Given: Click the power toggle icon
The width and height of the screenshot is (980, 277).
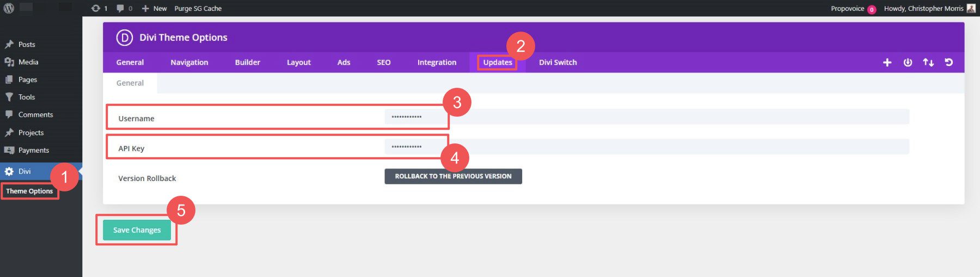Looking at the screenshot, I should click(908, 62).
